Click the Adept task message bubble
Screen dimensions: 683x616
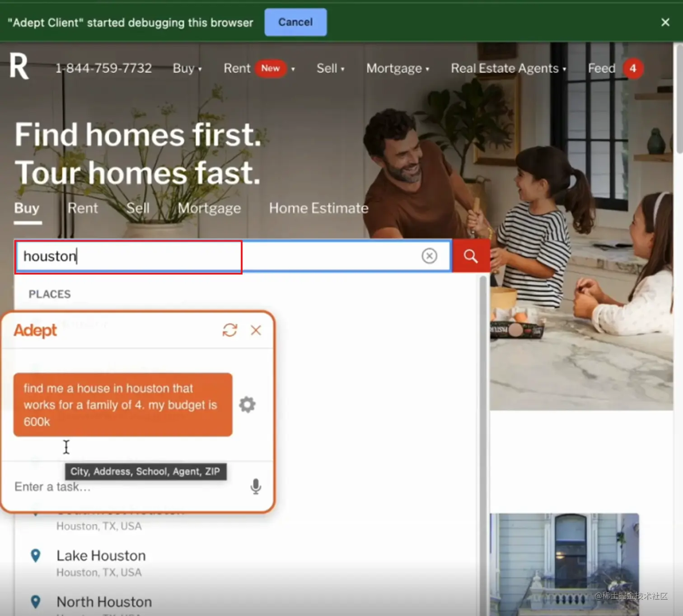[123, 404]
